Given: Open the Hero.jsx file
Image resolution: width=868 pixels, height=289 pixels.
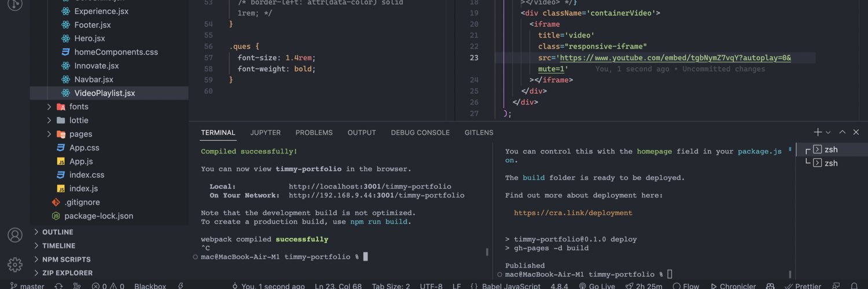Looking at the screenshot, I should (x=109, y=38).
